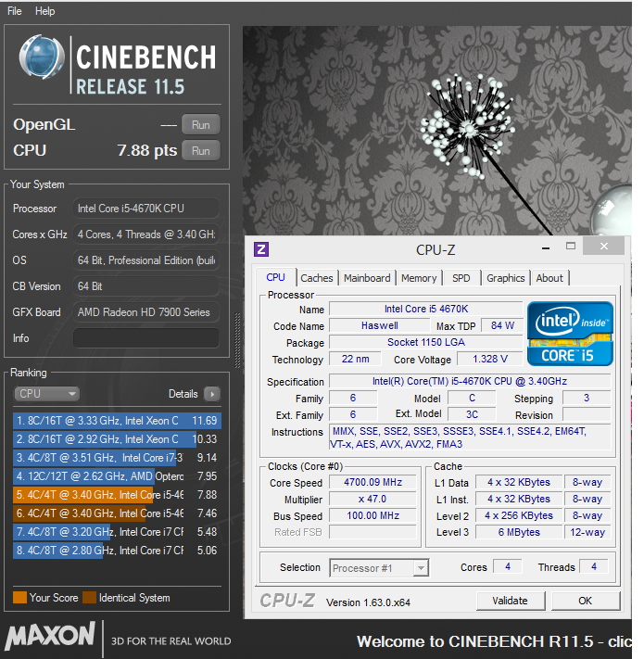Click the vertical panel splitter grip
The image size is (644, 659).
(x=237, y=340)
